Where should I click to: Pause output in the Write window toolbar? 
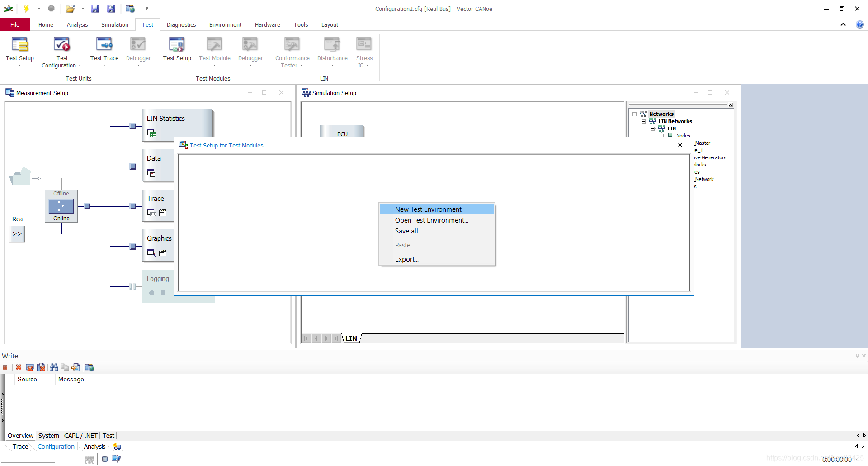point(5,367)
